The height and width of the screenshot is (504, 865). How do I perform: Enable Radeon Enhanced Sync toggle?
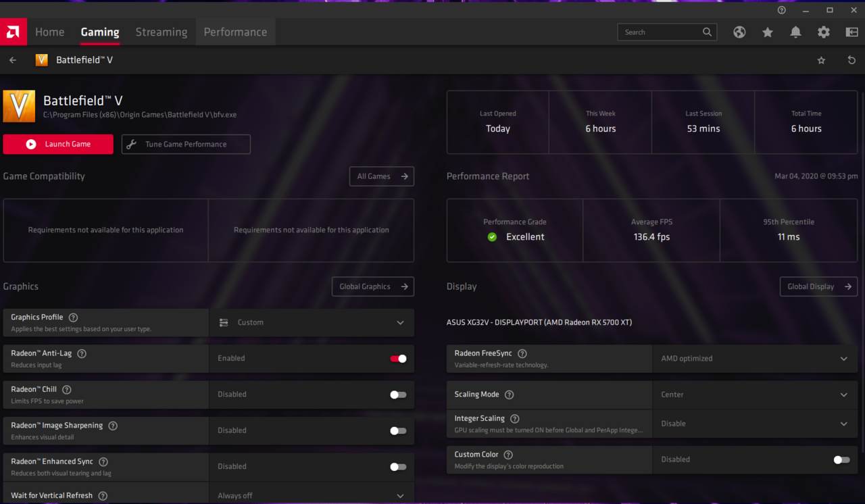tap(398, 466)
